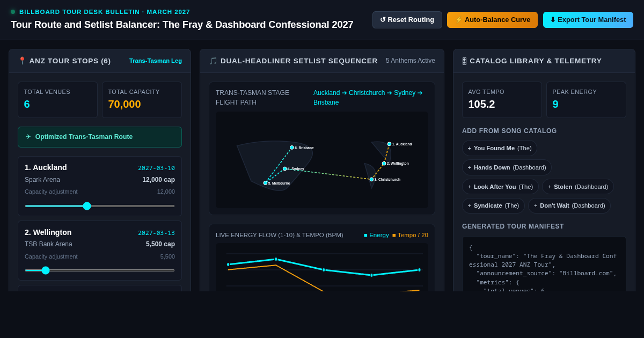This screenshot has height=338, width=644.
Task: Click the 2. Wellington stop title
Action: 48,232
